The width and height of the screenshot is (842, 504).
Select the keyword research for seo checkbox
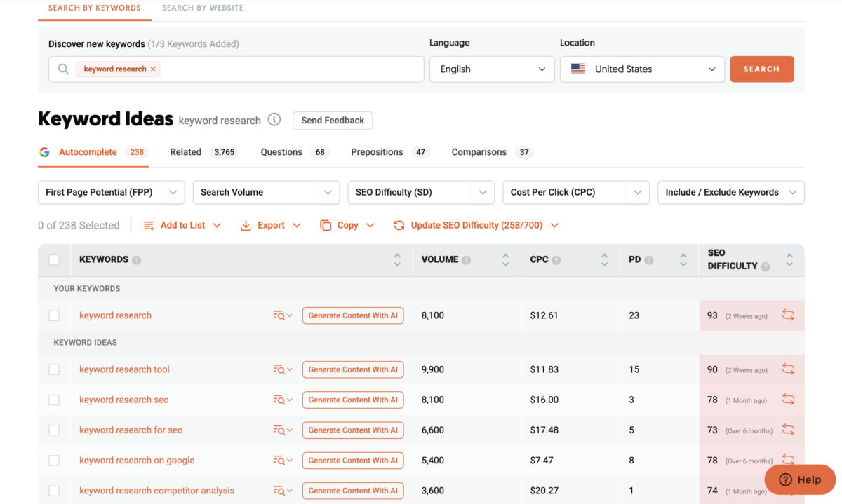(x=54, y=430)
